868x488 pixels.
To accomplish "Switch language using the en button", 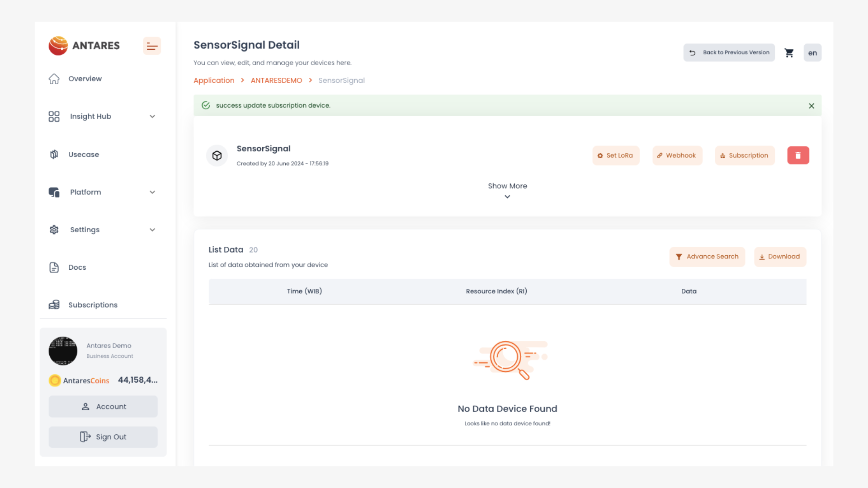I will 812,53.
